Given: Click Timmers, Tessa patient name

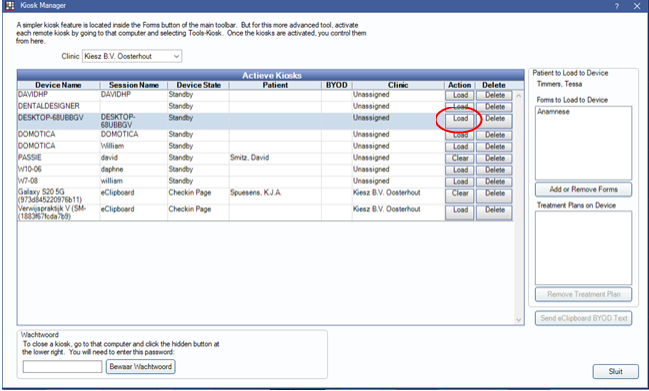Looking at the screenshot, I should click(x=559, y=84).
